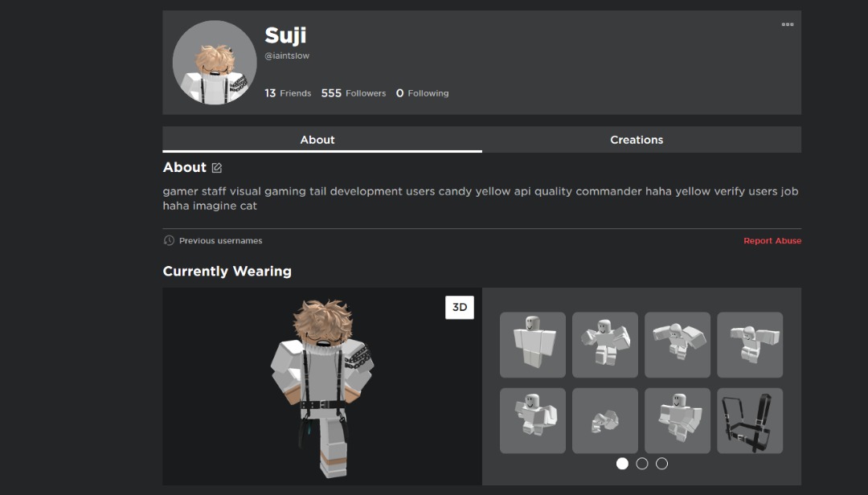Select the third item in top row

point(677,345)
